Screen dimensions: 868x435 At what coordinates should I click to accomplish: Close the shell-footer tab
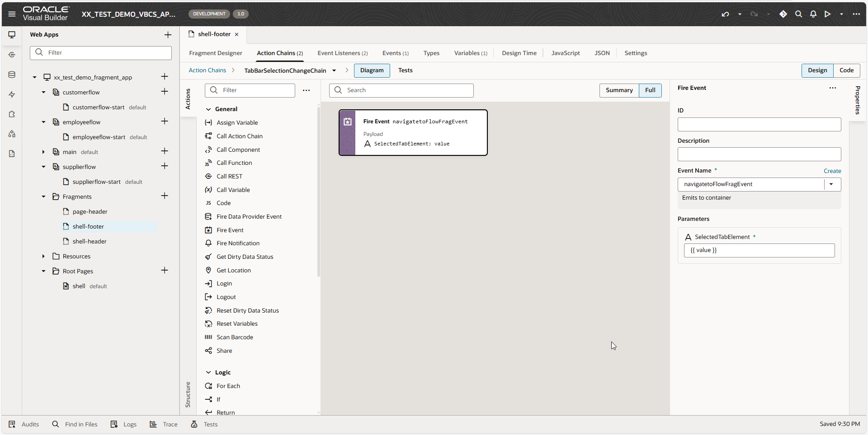[236, 34]
